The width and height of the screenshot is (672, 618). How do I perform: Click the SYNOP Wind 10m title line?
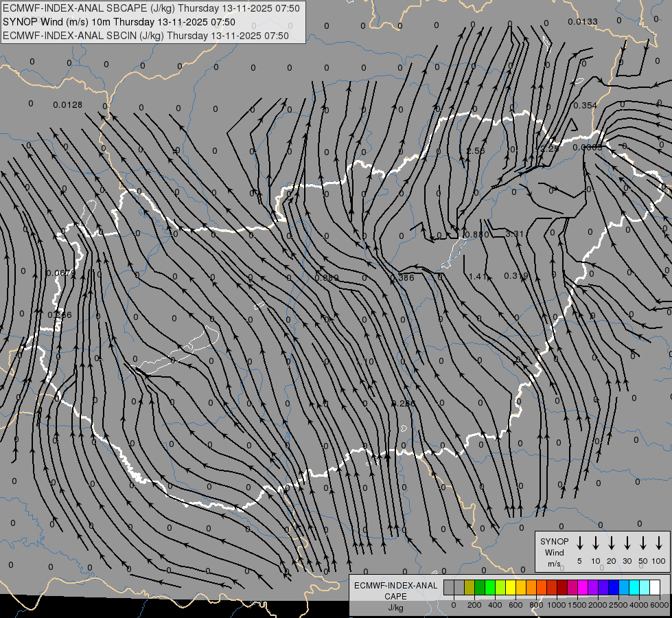[x=119, y=22]
